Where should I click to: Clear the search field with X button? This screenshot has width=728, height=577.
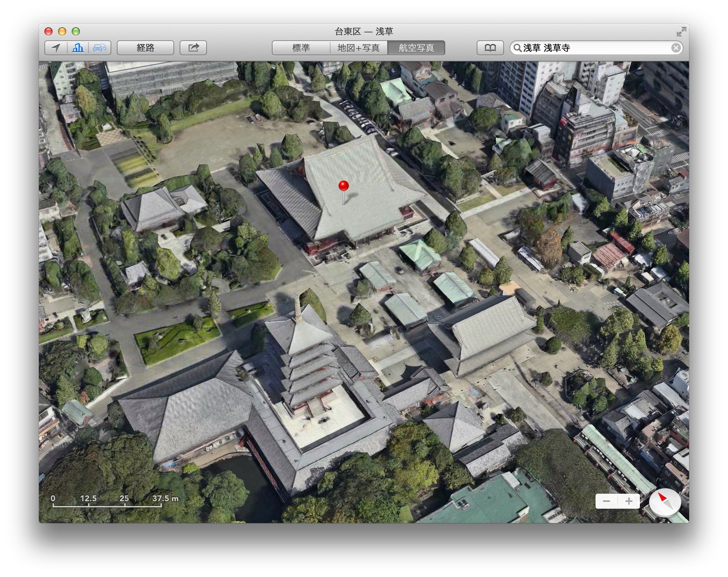[x=676, y=48]
